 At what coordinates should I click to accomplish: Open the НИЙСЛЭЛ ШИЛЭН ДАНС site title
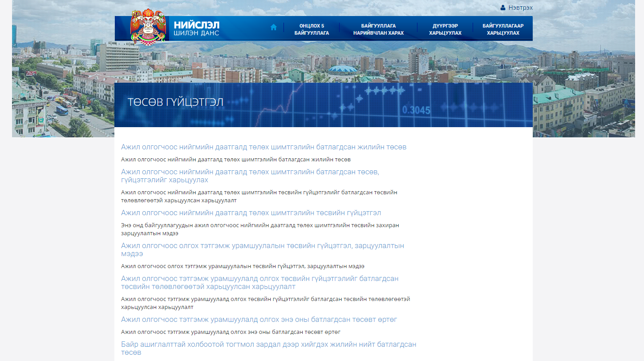tap(196, 29)
